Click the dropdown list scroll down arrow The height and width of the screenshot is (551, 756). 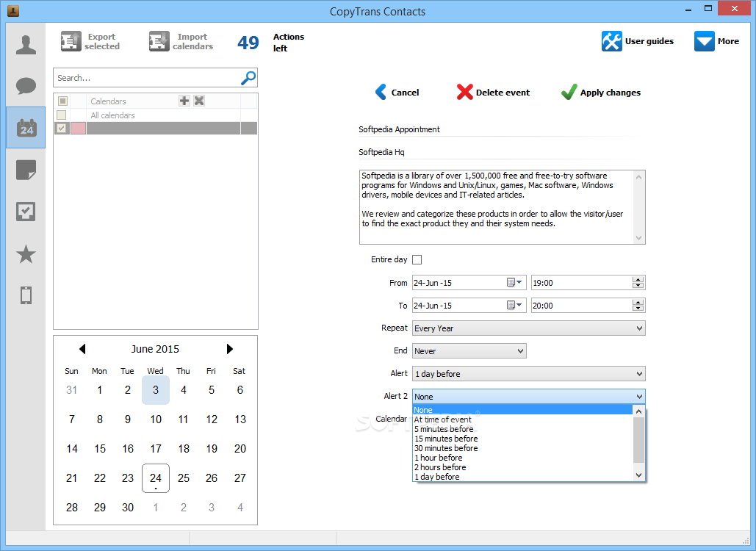tap(638, 475)
